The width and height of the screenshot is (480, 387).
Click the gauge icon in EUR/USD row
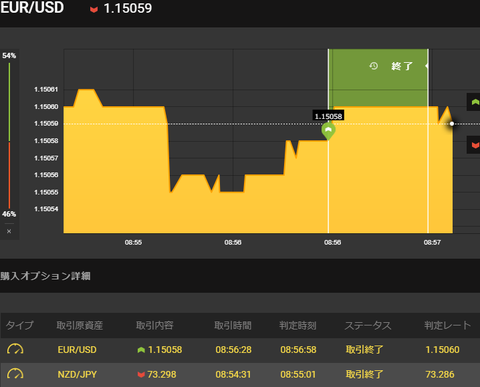pos(15,349)
